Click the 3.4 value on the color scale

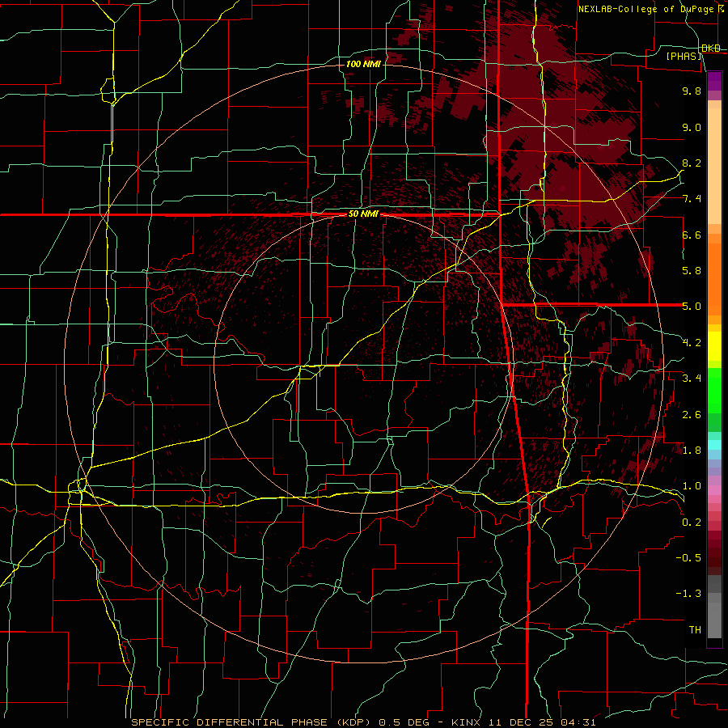click(692, 379)
